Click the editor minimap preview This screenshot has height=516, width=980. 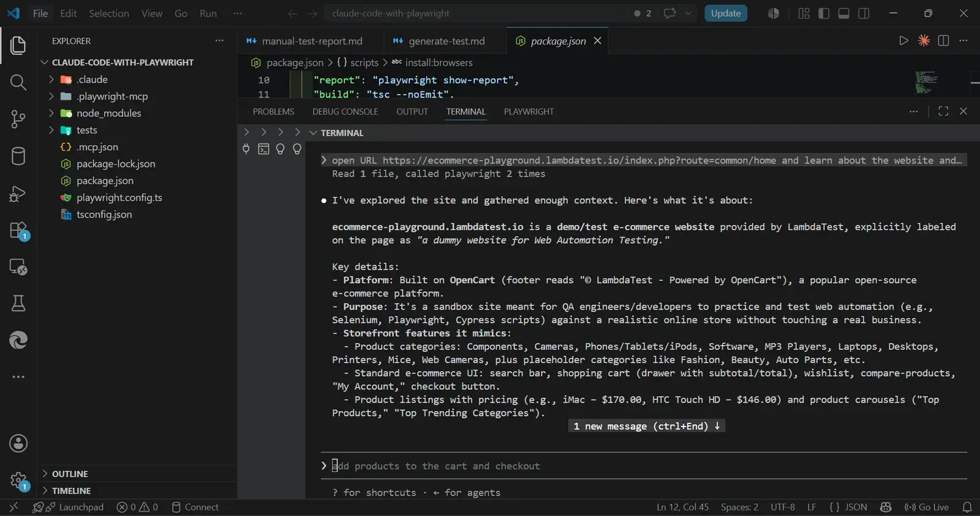click(926, 83)
